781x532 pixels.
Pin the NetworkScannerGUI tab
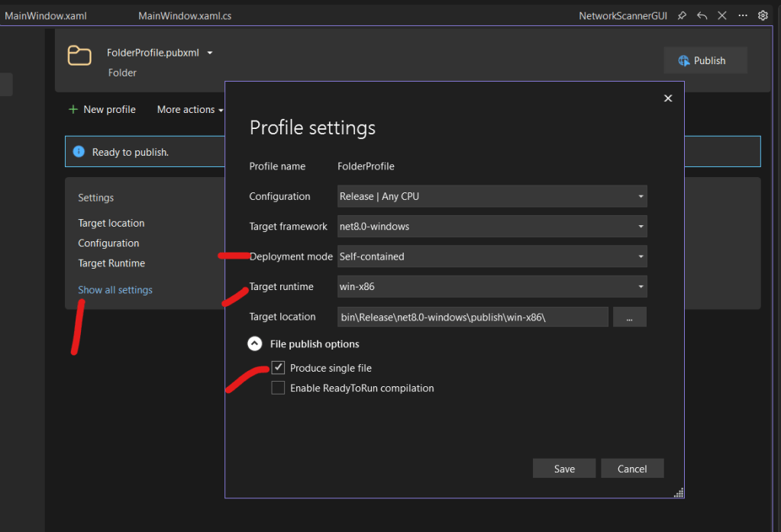coord(682,15)
